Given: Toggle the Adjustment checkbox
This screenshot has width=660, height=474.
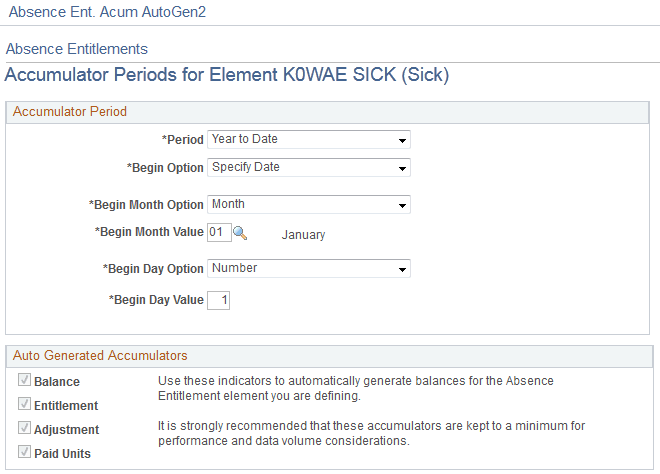Looking at the screenshot, I should coord(24,429).
